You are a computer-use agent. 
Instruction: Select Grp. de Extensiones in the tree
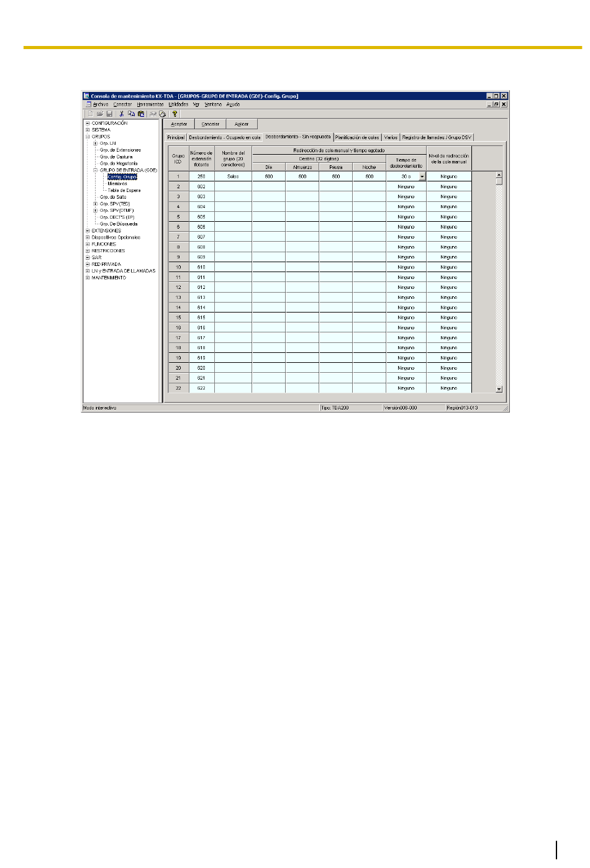point(120,150)
